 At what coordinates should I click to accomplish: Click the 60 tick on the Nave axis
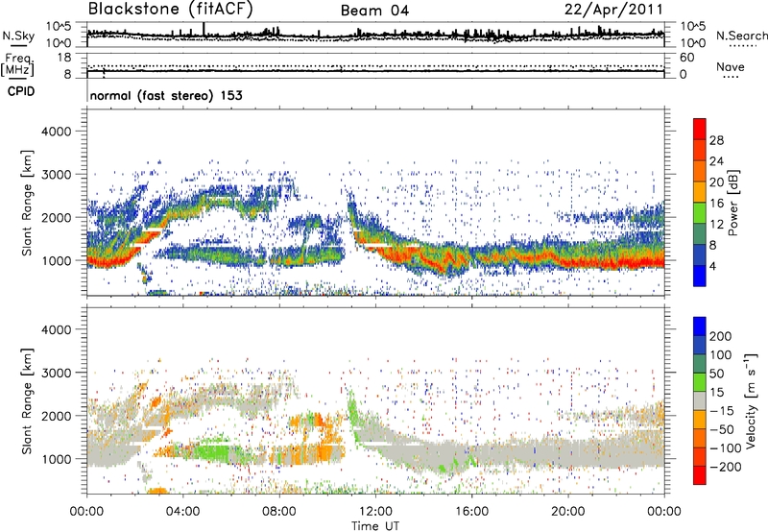pyautogui.click(x=686, y=58)
